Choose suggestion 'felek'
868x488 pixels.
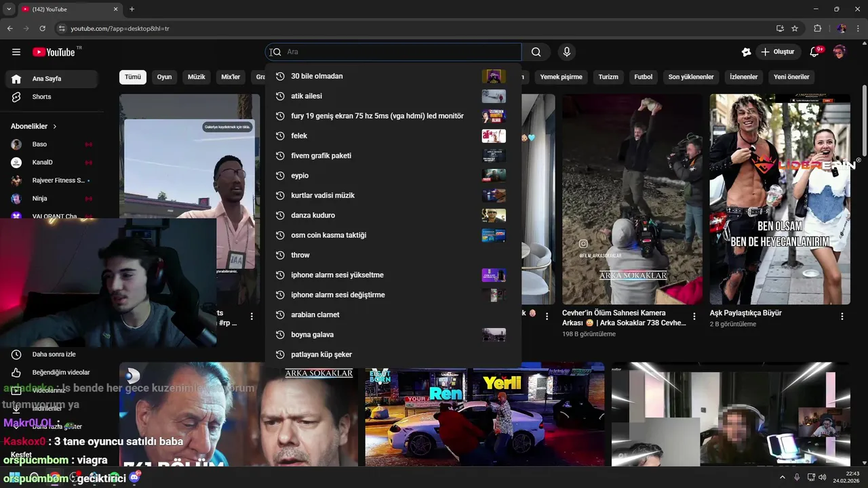(x=393, y=136)
